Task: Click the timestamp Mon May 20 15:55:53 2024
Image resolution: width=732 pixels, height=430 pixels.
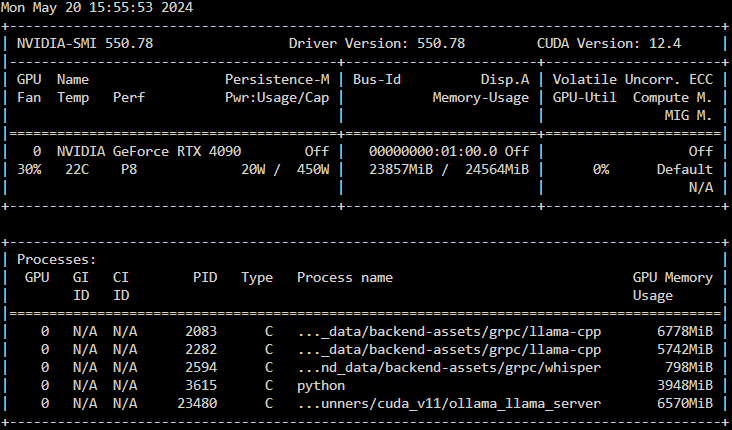Action: pyautogui.click(x=97, y=7)
